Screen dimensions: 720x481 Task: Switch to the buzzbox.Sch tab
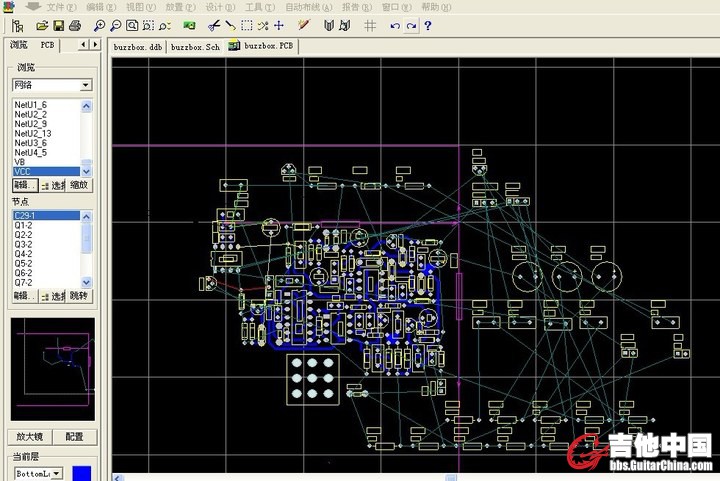tap(195, 47)
